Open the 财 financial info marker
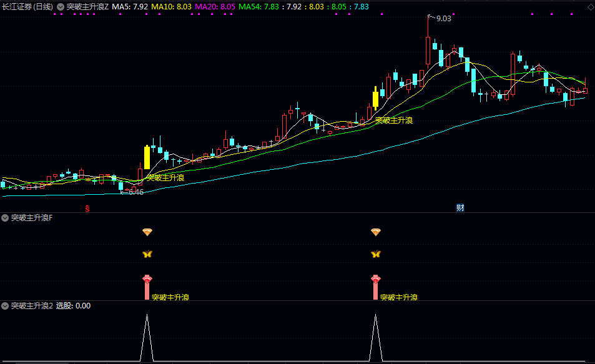The height and width of the screenshot is (364, 595). (460, 208)
